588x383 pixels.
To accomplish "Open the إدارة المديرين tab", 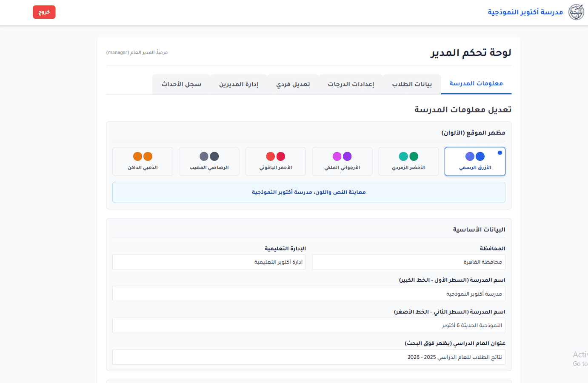I will coord(238,84).
